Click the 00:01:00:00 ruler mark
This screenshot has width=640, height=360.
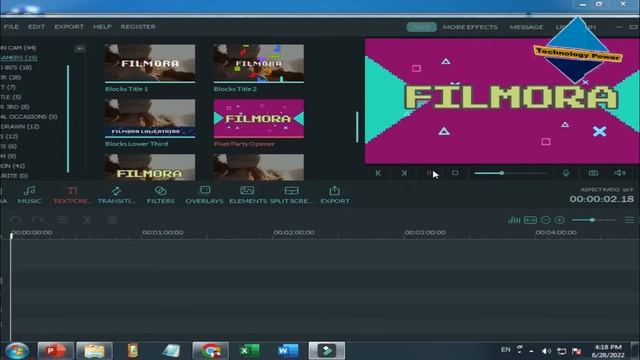[162, 232]
